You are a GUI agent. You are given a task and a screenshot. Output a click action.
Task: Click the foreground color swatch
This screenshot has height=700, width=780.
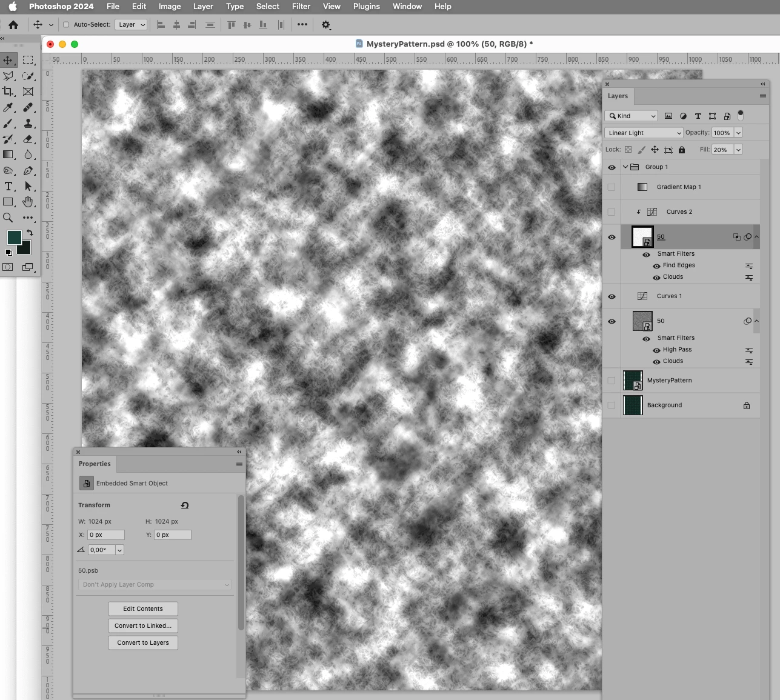[x=14, y=237]
